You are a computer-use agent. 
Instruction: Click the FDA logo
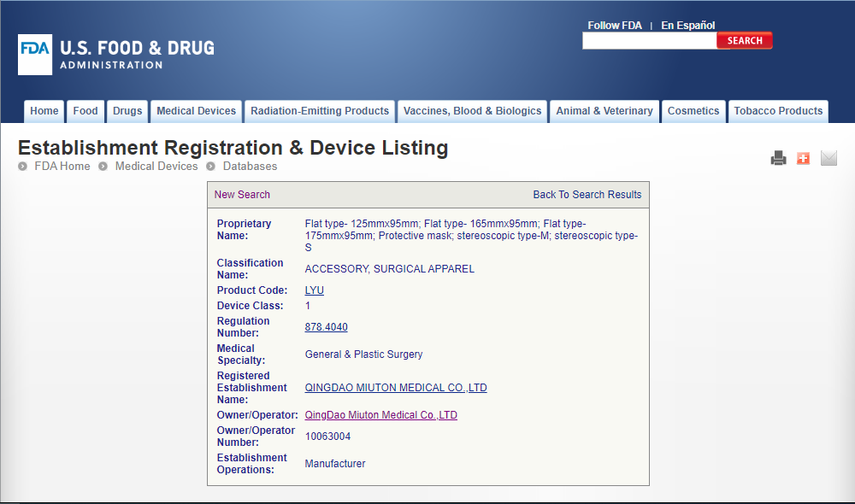point(35,55)
